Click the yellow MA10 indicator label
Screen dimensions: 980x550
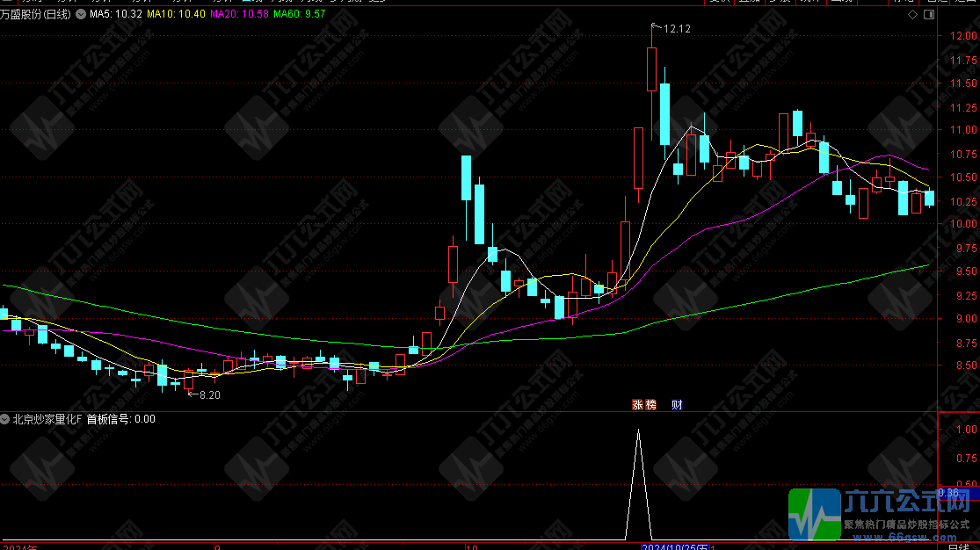[177, 15]
